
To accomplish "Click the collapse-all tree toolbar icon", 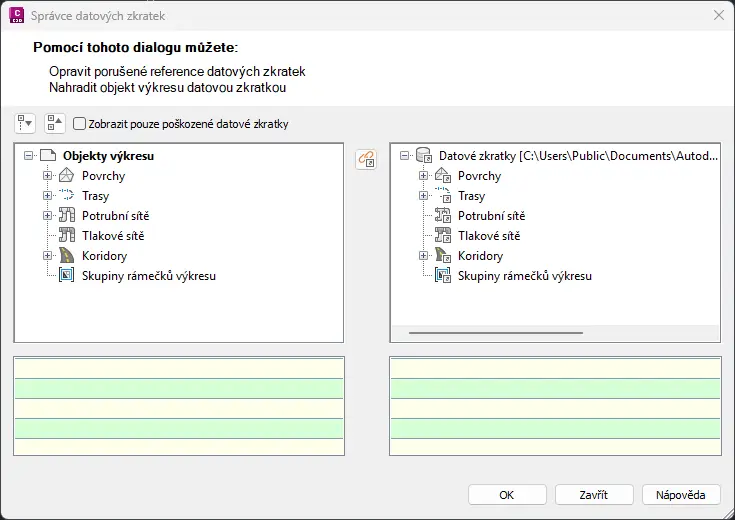I will (x=54, y=123).
